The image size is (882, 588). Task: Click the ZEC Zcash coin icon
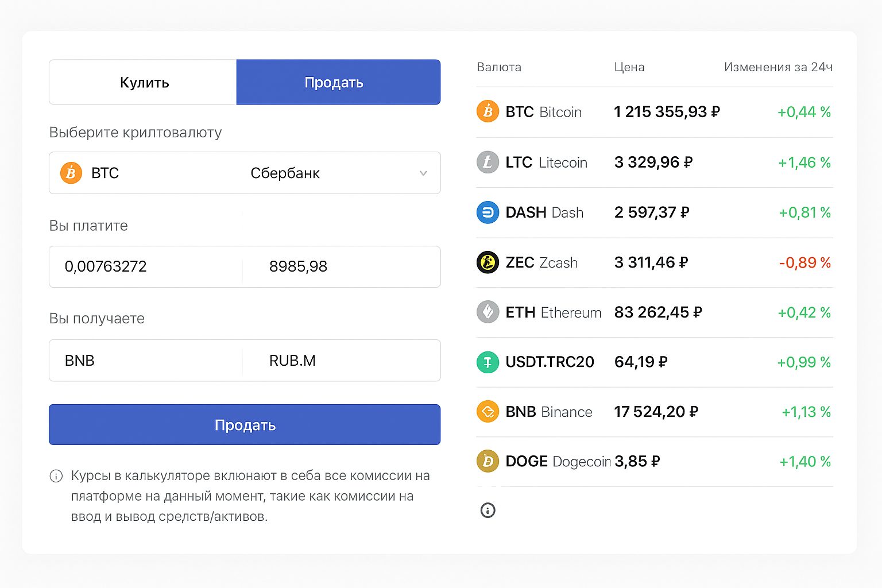[488, 262]
